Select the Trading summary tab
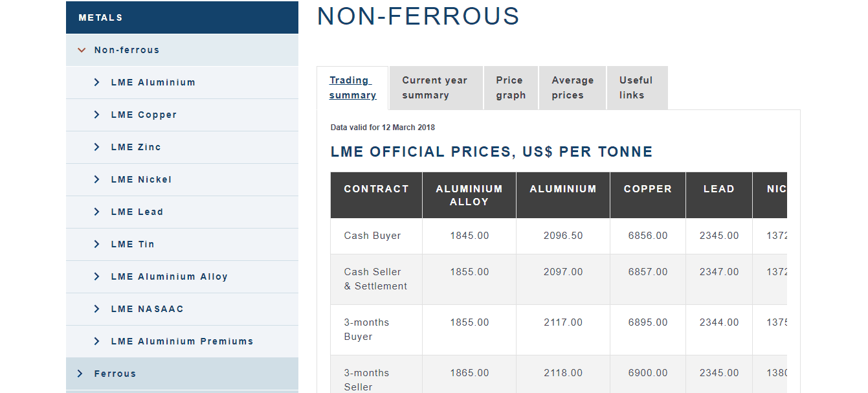 point(352,87)
